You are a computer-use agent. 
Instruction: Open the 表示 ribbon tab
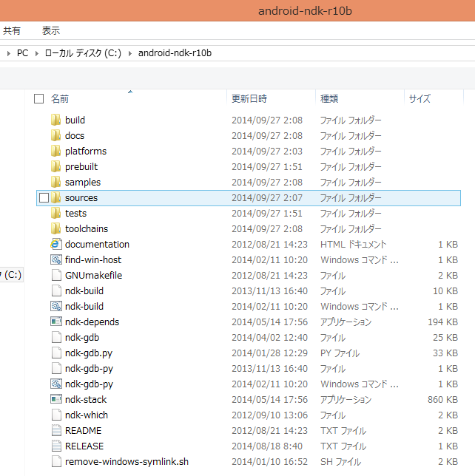[51, 30]
